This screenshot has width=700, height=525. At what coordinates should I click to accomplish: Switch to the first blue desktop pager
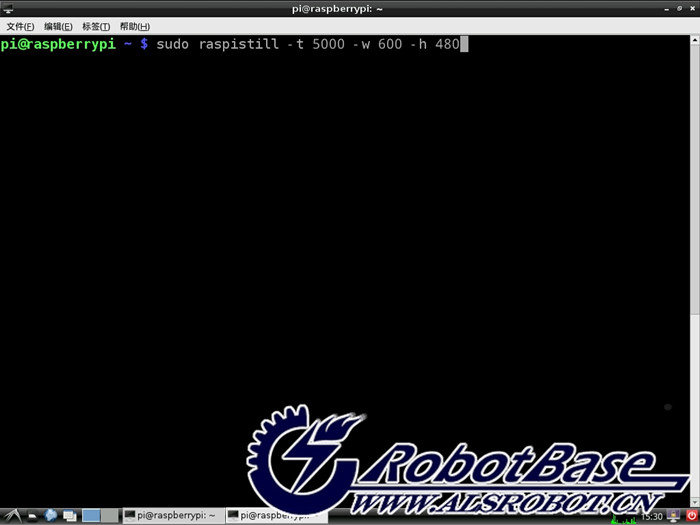[91, 516]
